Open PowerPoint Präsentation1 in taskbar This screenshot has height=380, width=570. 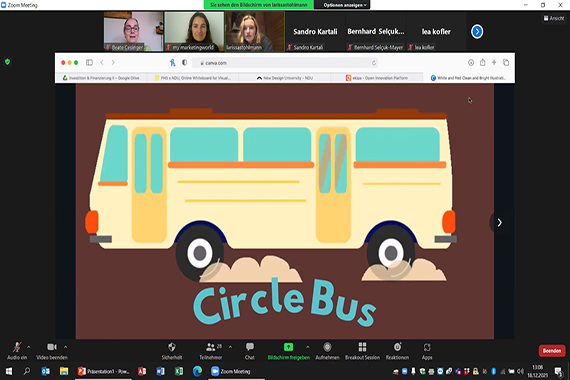pos(104,371)
